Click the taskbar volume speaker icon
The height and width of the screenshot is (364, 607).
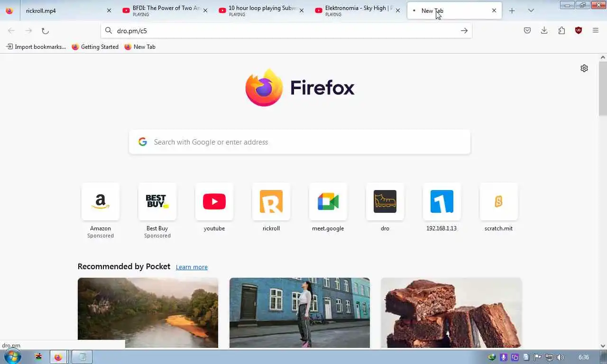[x=560, y=357]
